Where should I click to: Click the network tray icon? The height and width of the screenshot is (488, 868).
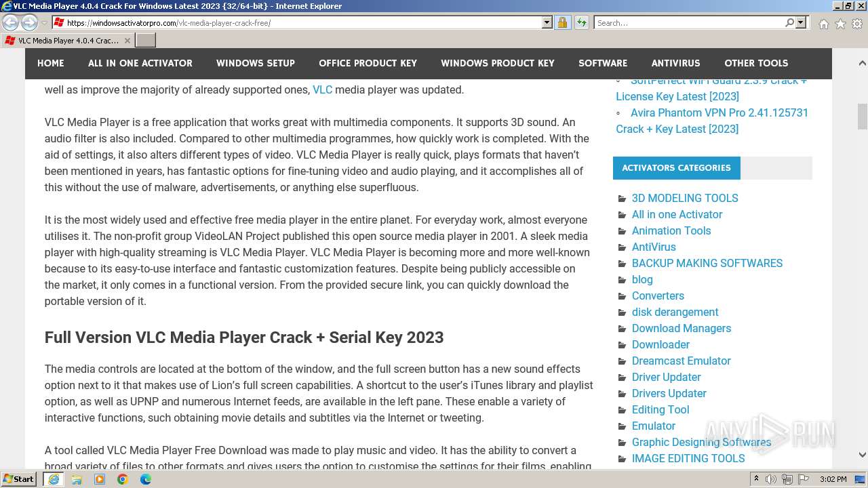(787, 479)
